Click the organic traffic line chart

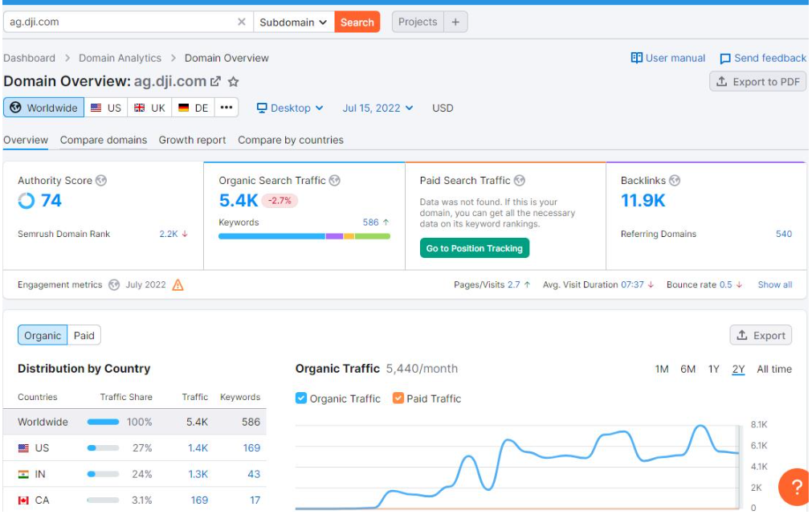tap(516, 467)
